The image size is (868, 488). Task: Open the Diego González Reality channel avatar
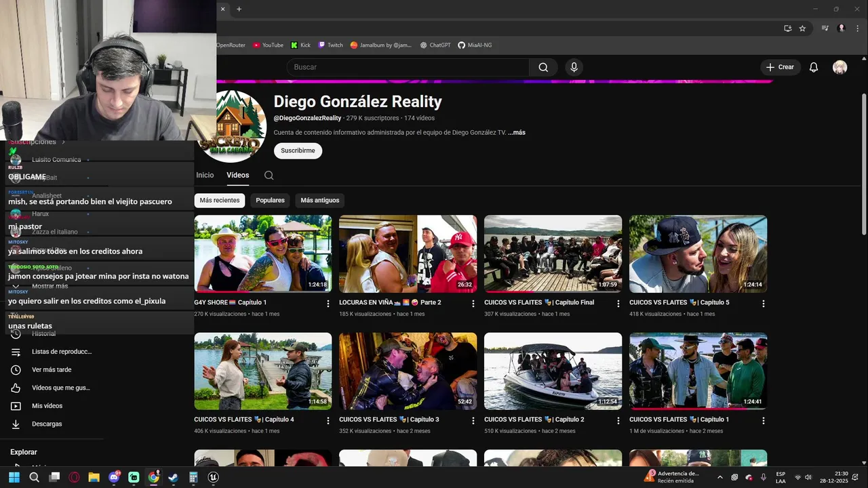(233, 126)
